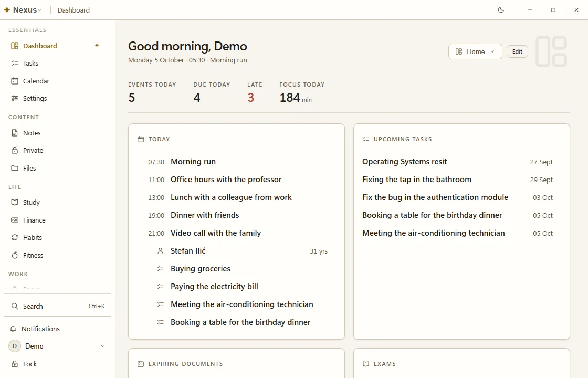Click the Upcoming Tasks header icon
This screenshot has height=378, width=588.
[366, 139]
